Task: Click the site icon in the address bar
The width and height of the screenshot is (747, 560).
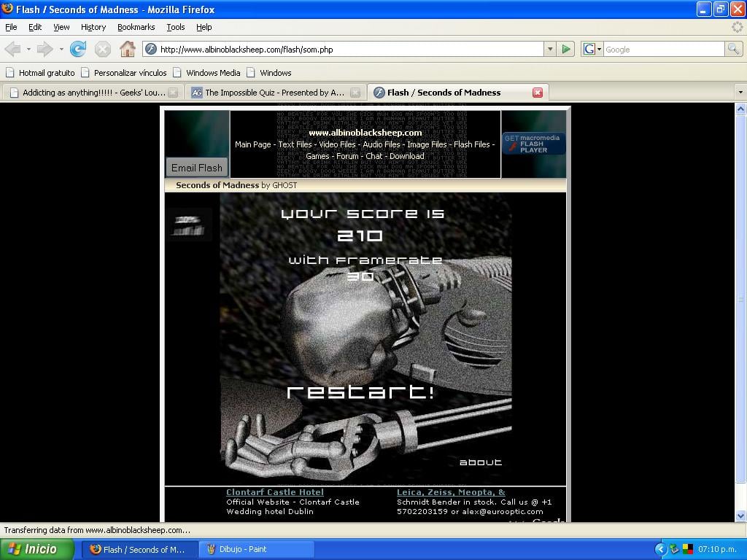Action: point(151,49)
